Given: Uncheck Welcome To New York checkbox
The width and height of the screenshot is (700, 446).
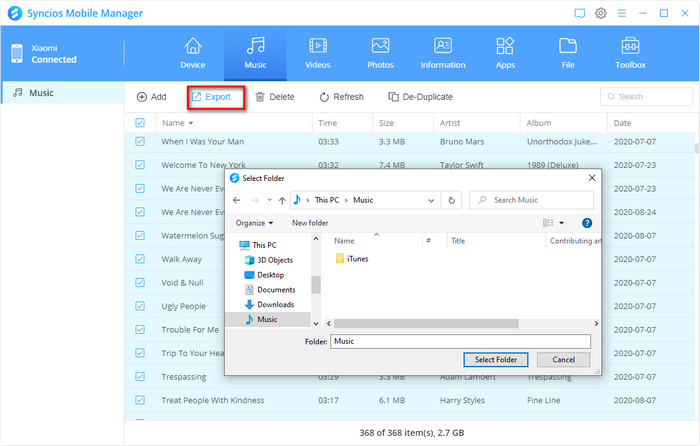Looking at the screenshot, I should click(140, 165).
